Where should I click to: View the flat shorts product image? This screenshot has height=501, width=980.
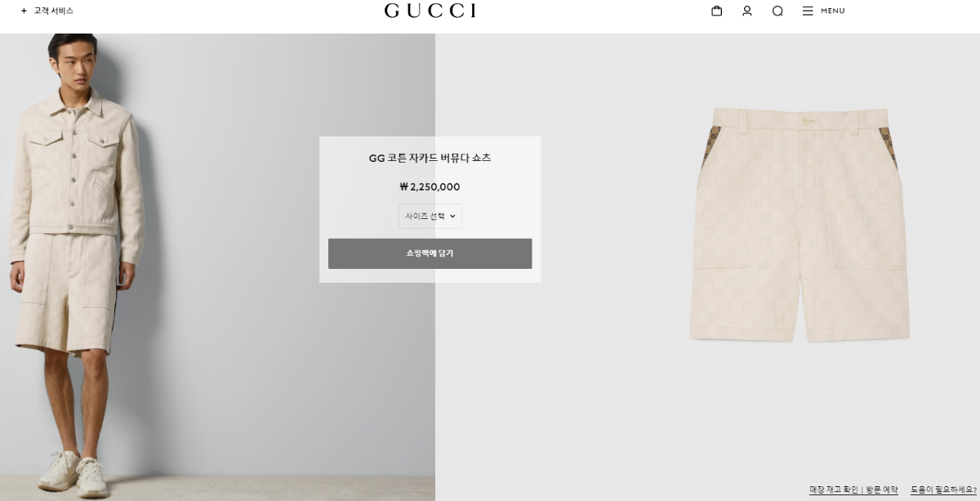tap(799, 225)
